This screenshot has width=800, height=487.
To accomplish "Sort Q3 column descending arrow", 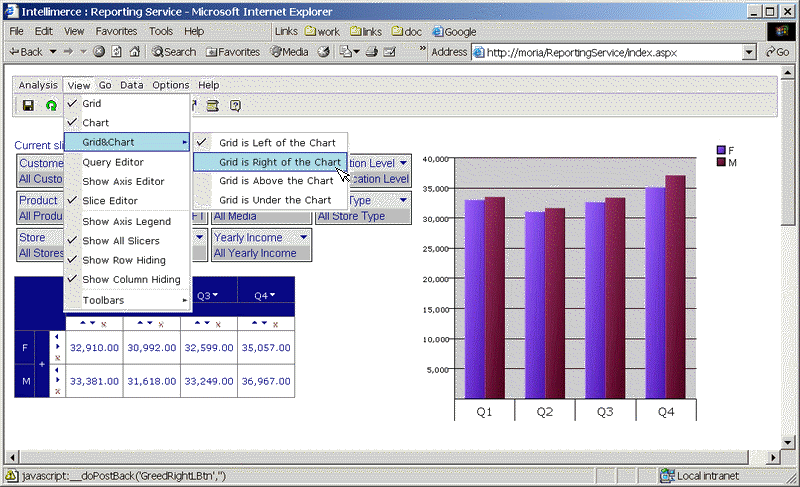I will pyautogui.click(x=207, y=323).
